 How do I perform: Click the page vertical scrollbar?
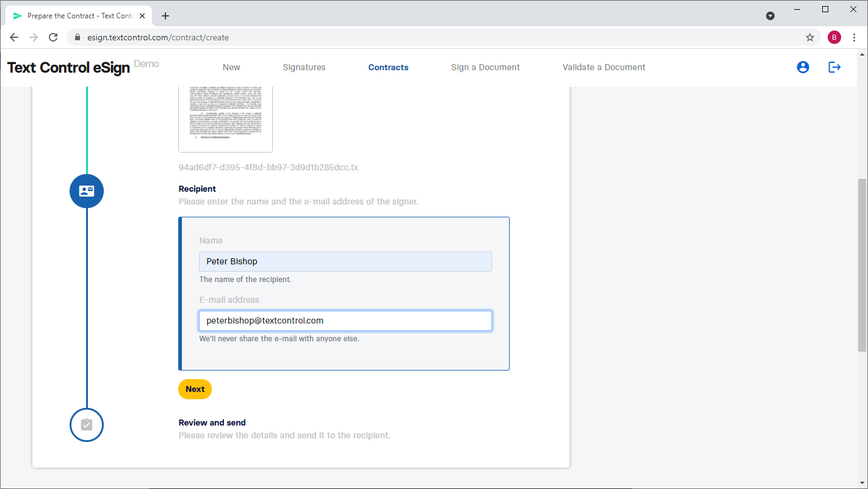click(862, 264)
